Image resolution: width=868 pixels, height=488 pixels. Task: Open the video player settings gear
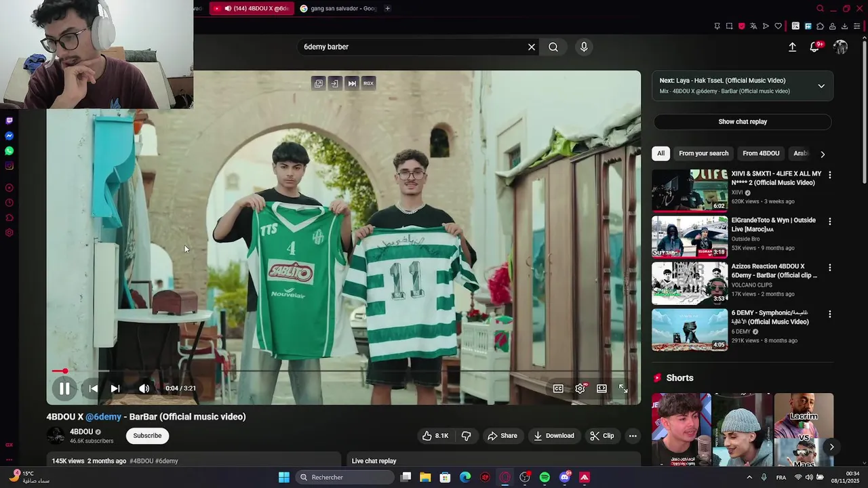pyautogui.click(x=580, y=388)
